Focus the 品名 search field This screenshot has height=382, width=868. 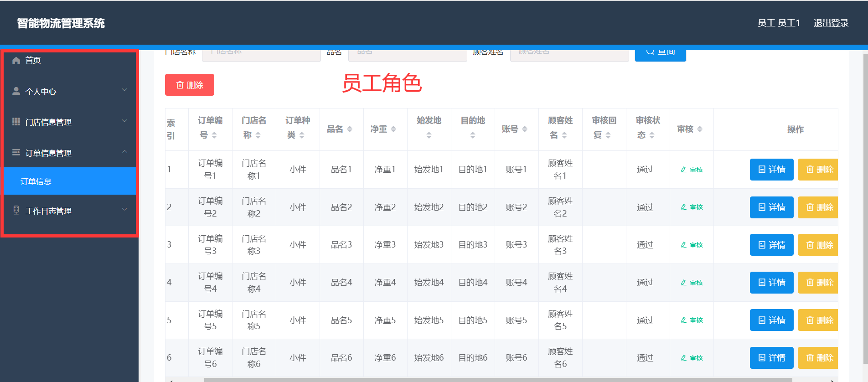[408, 55]
